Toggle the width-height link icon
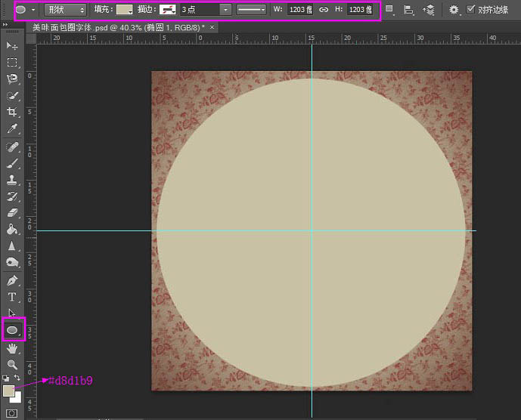This screenshot has height=420, width=521. pos(324,10)
